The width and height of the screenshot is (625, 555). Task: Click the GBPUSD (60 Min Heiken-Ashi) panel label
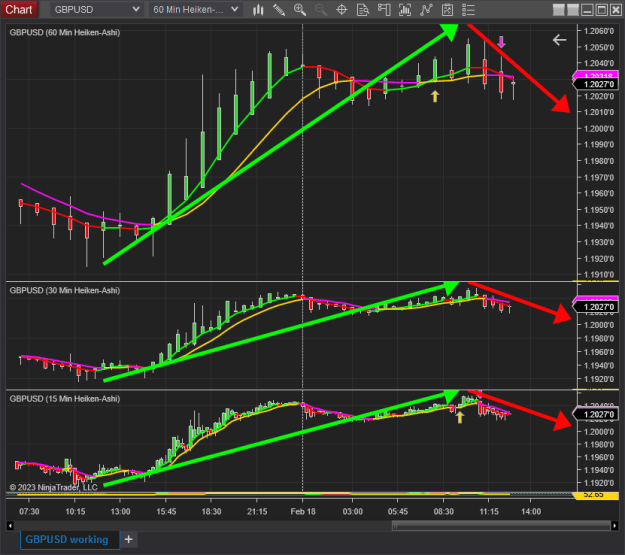(x=65, y=33)
